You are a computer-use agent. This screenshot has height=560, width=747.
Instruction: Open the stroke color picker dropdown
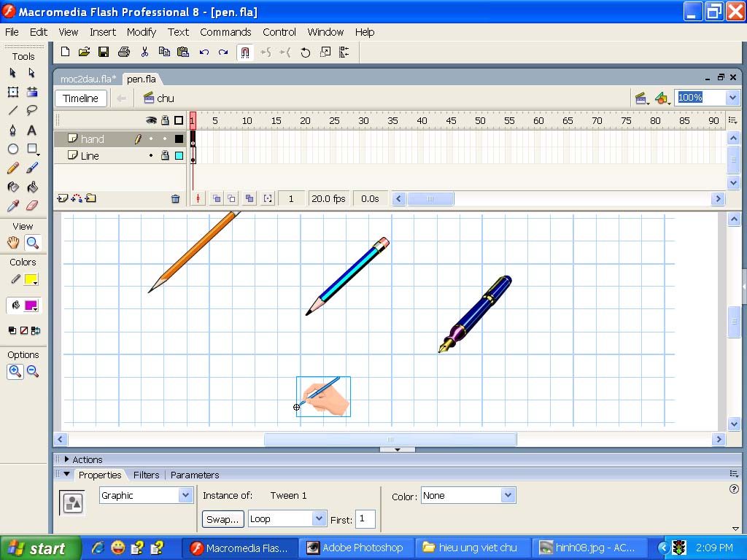pos(31,279)
